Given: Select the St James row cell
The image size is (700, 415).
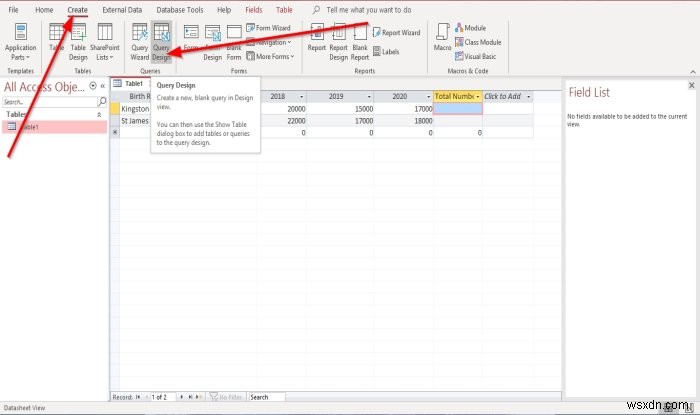Looking at the screenshot, I should pos(135,121).
